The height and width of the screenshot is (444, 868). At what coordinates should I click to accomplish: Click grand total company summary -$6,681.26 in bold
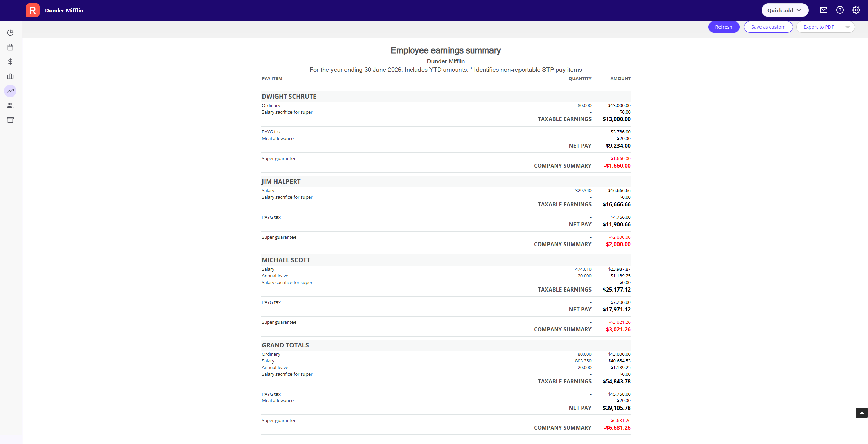617,428
